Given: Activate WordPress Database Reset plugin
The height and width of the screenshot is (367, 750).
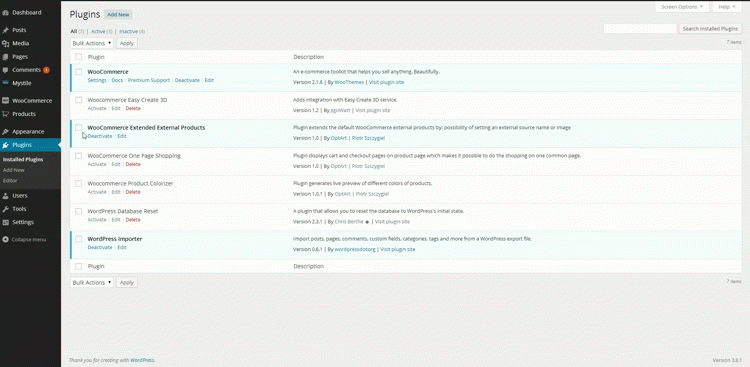Looking at the screenshot, I should 97,220.
